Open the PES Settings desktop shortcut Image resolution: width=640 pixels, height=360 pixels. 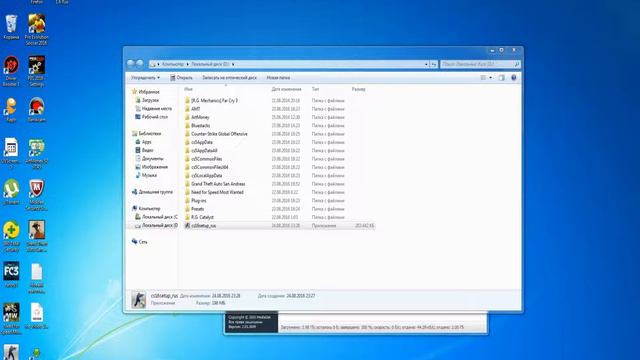[x=36, y=71]
